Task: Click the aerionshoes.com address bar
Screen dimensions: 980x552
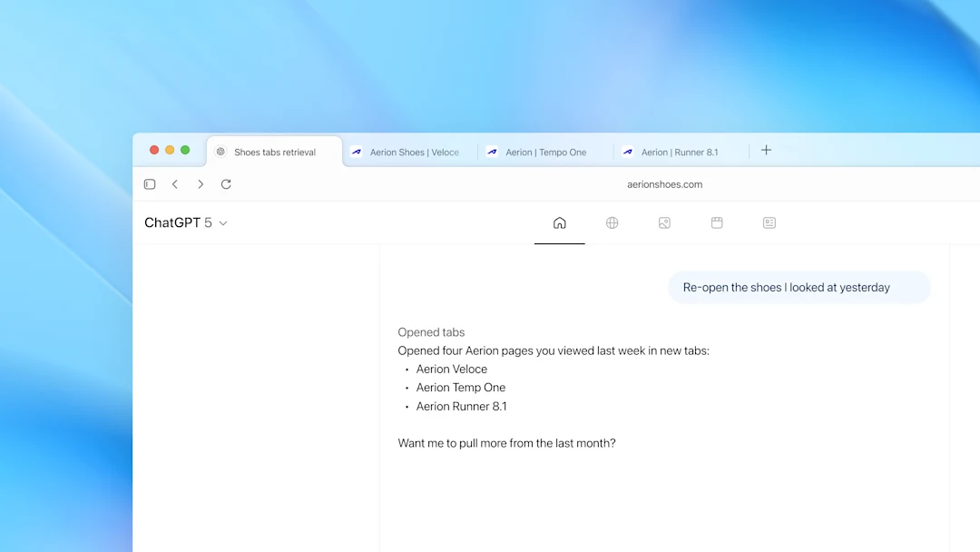Action: pyautogui.click(x=665, y=183)
